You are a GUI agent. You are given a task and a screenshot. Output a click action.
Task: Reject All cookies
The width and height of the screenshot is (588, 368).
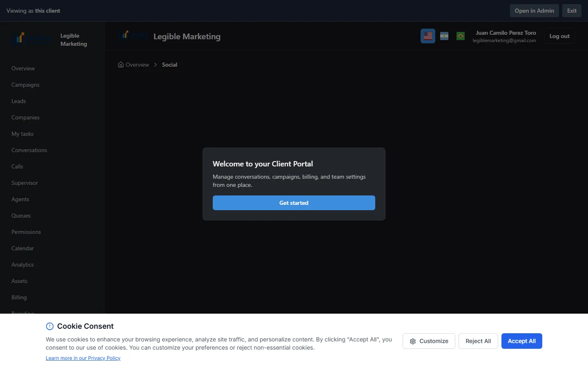pyautogui.click(x=478, y=341)
